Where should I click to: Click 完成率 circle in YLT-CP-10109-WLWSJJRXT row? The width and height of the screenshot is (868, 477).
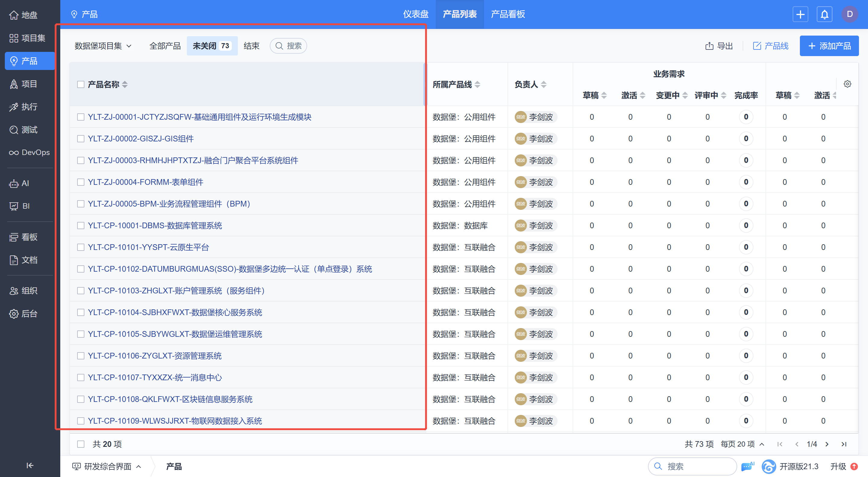746,421
